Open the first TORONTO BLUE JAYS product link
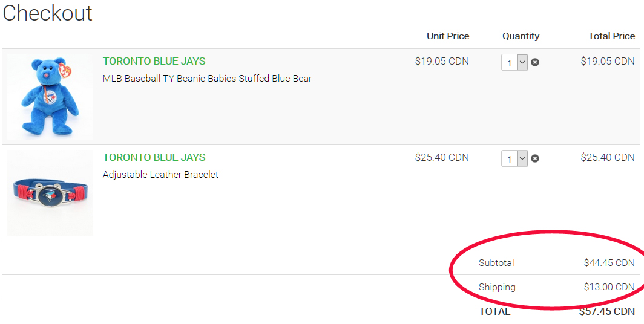 pos(154,61)
